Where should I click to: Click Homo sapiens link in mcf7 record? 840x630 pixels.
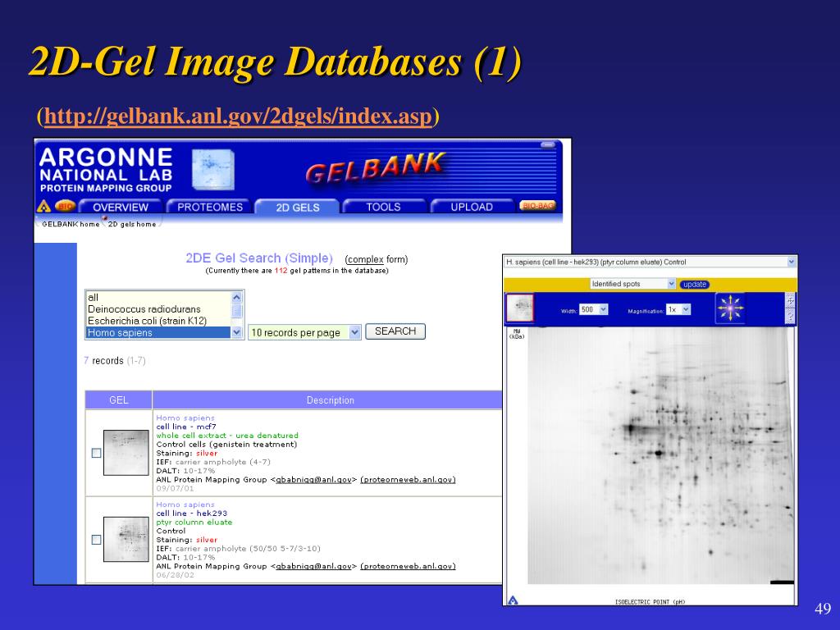pyautogui.click(x=185, y=418)
